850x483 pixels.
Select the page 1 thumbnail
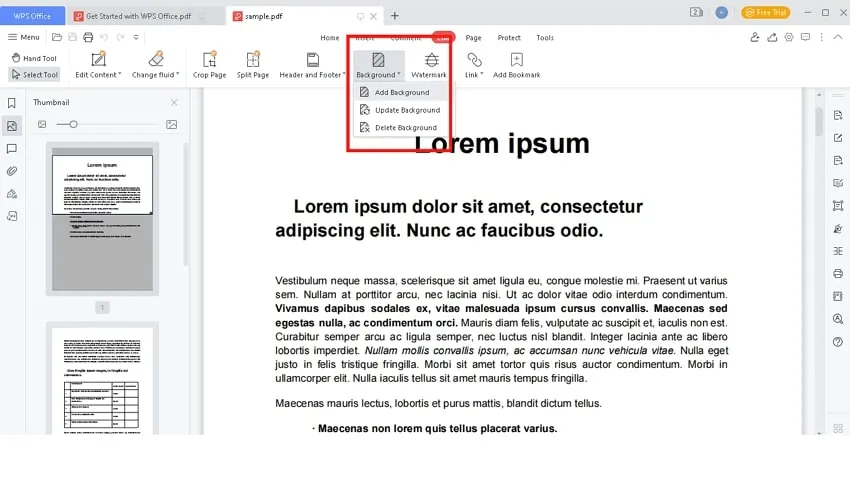pyautogui.click(x=102, y=219)
